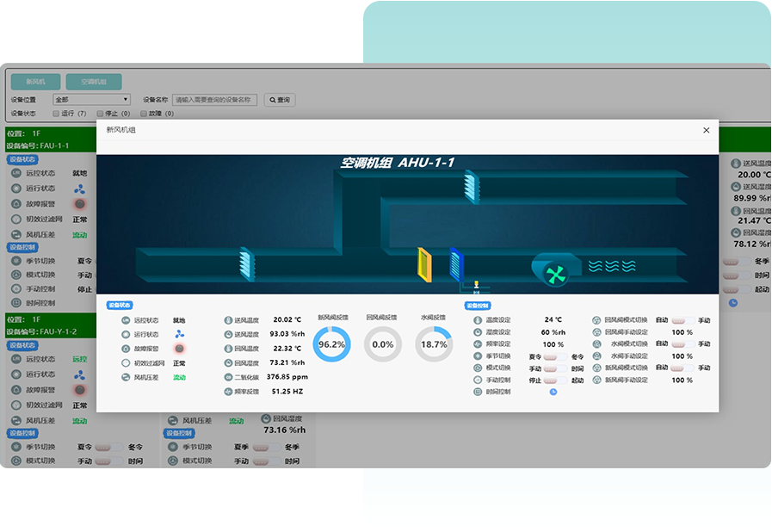The image size is (772, 532).
Task: Click the 查询 search button
Action: coord(280,100)
